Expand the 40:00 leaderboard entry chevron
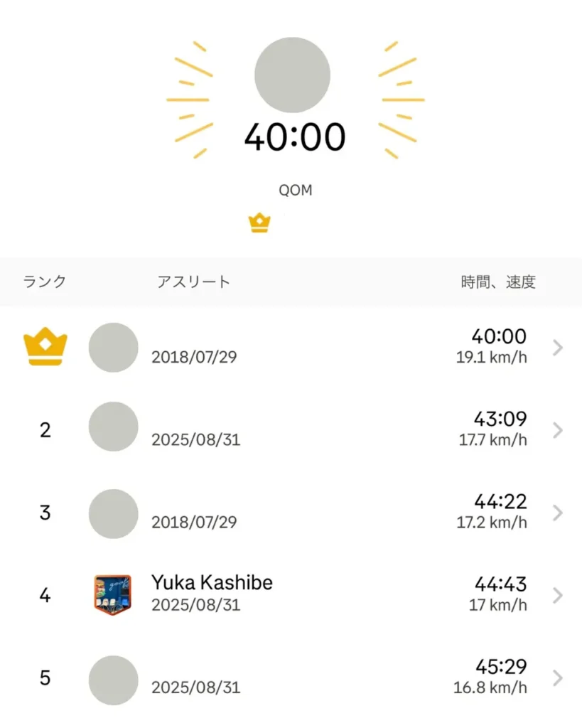 point(558,347)
